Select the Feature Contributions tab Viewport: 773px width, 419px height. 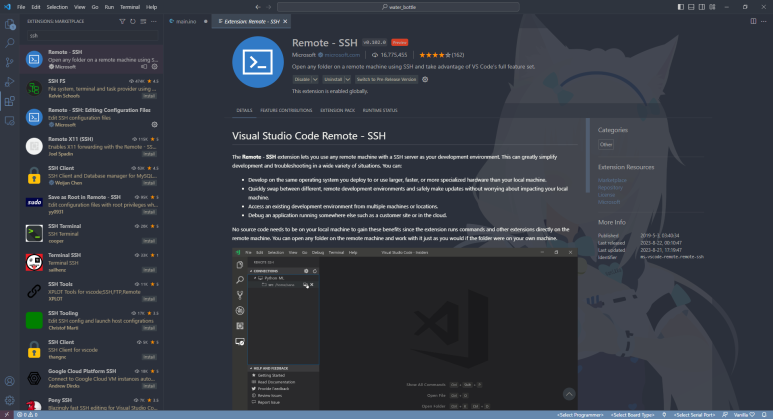coord(286,110)
